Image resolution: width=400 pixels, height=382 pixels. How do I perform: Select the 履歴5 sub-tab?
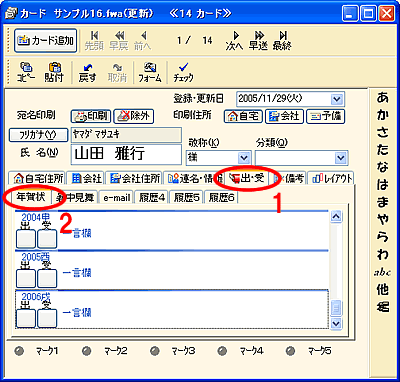coord(187,197)
